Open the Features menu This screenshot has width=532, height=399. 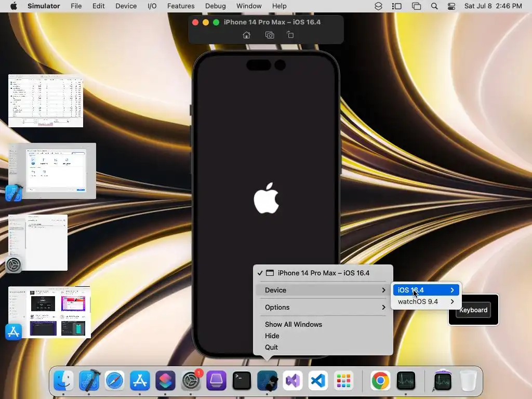click(x=181, y=6)
